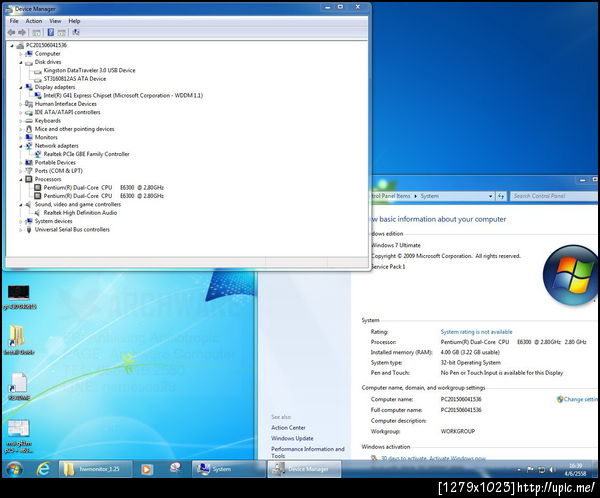Click the Help icon in Device Manager toolbar
The width and height of the screenshot is (600, 498).
tap(51, 33)
